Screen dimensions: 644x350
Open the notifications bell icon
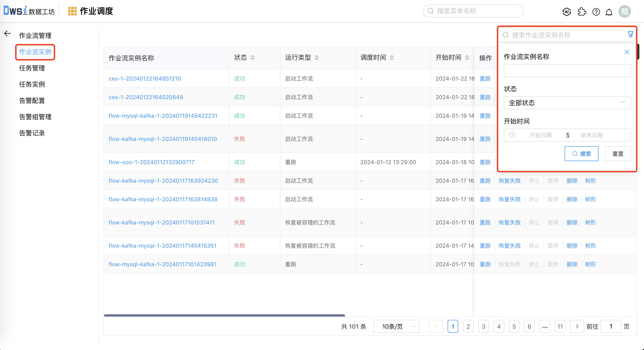[609, 12]
